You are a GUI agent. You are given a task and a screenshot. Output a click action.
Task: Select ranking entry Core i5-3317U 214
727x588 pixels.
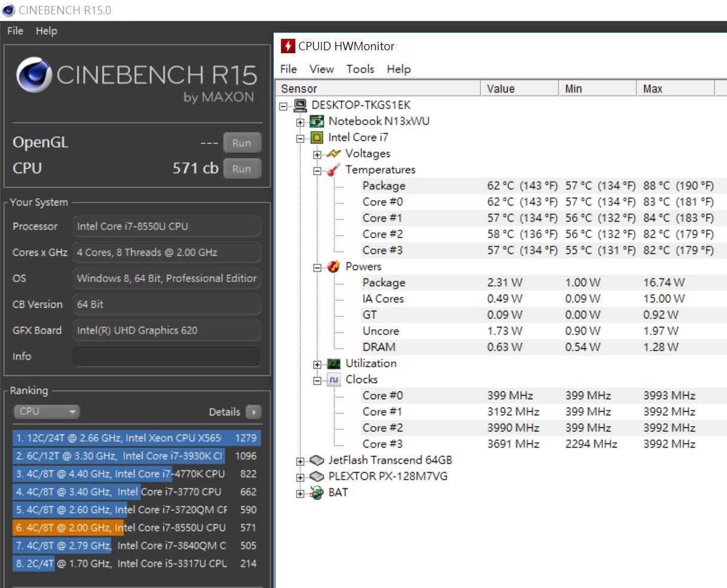pyautogui.click(x=137, y=563)
